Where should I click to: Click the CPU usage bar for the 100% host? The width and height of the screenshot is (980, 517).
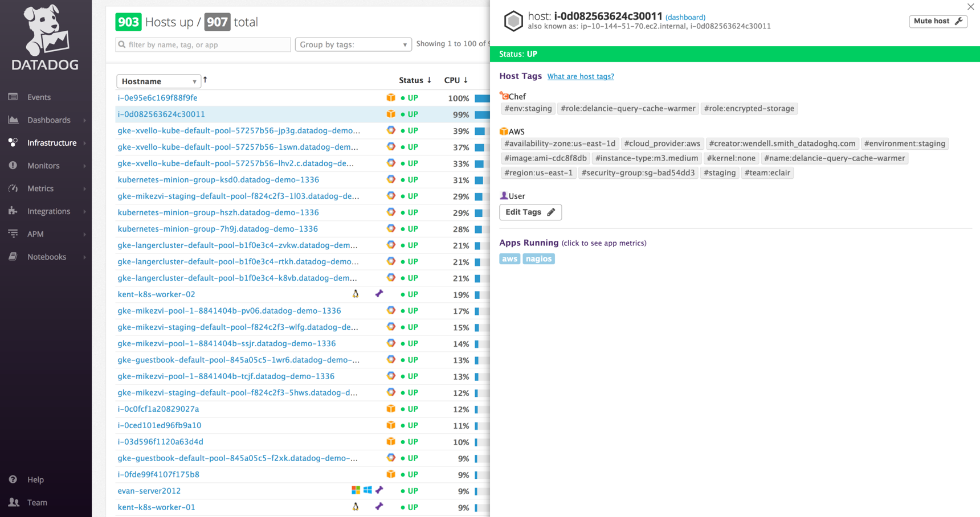481,99
